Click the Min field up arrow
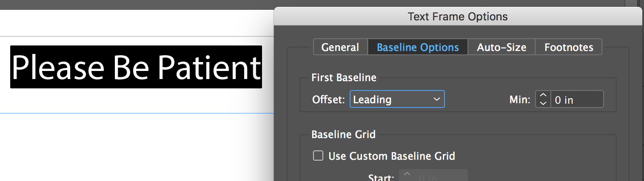This screenshot has width=644, height=181. click(543, 96)
